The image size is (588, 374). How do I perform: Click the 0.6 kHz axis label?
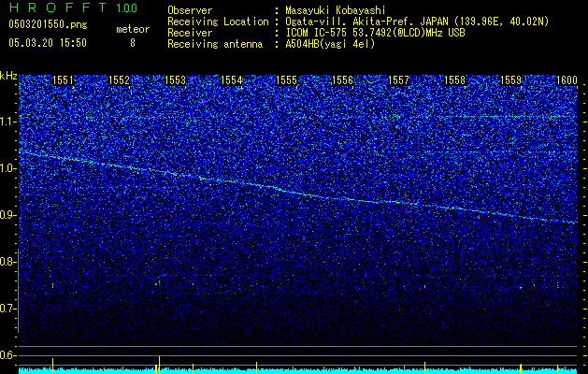[x=7, y=355]
